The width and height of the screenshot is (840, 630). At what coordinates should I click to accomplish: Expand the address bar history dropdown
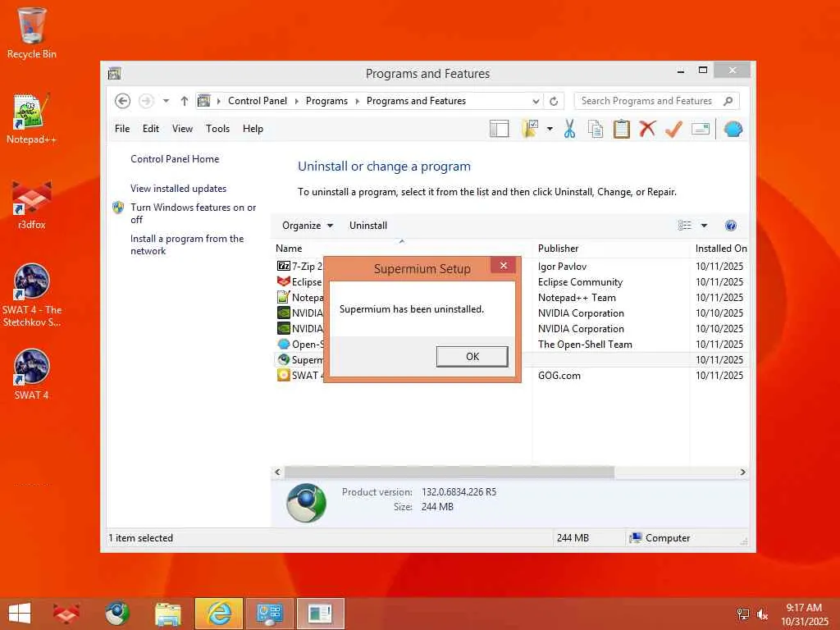tap(535, 101)
